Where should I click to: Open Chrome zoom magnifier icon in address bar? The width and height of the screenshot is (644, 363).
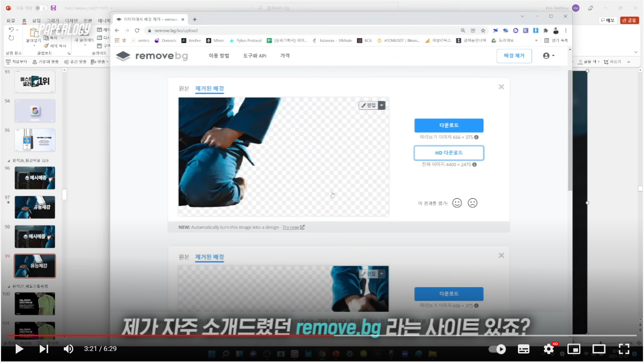click(x=463, y=30)
